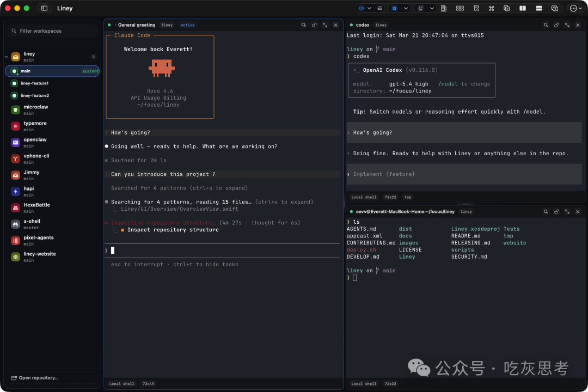The height and width of the screenshot is (392, 588).
Task: Click the building icon in top toolbar
Action: click(x=444, y=8)
